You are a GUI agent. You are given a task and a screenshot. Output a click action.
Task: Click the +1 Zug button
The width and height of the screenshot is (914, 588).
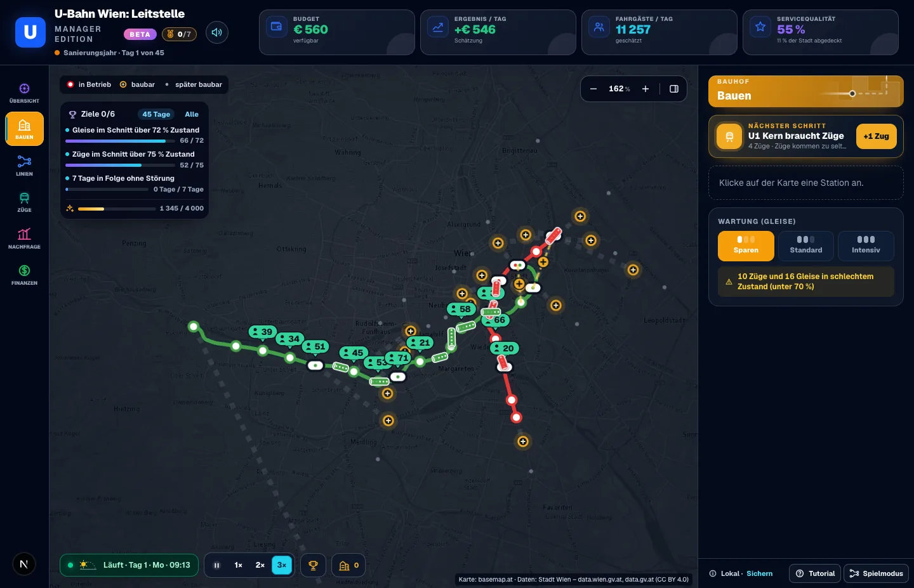pyautogui.click(x=876, y=136)
